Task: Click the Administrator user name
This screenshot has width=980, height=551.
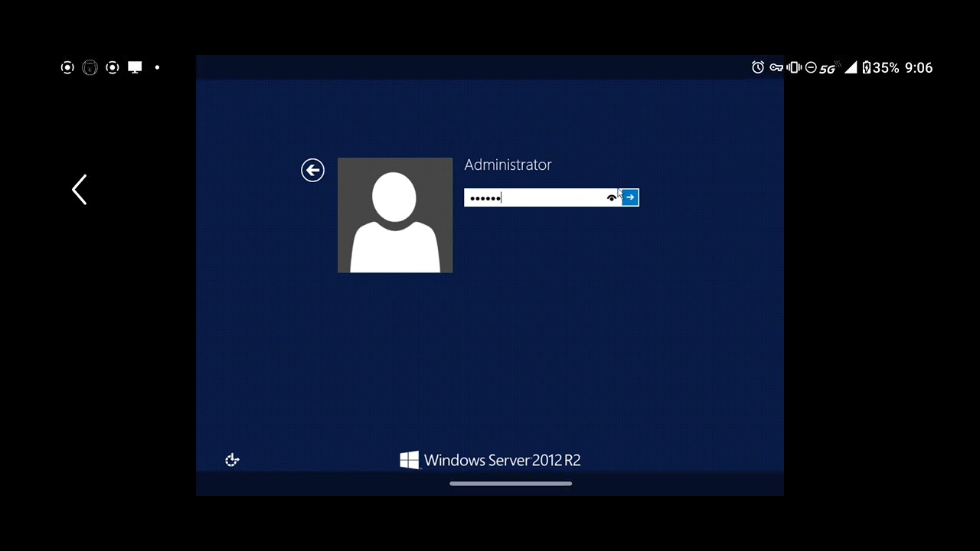Action: [x=508, y=165]
